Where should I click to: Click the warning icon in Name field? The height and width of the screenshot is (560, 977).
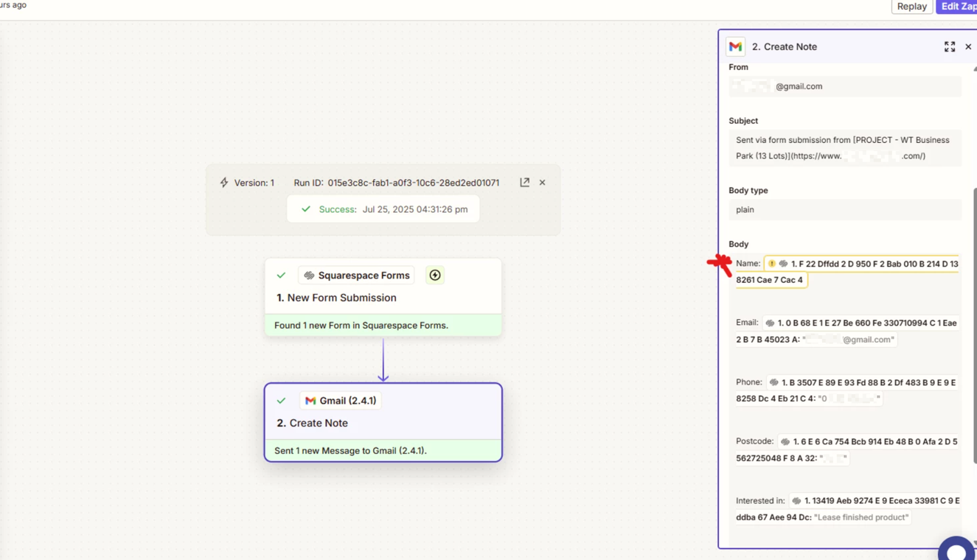pos(771,264)
